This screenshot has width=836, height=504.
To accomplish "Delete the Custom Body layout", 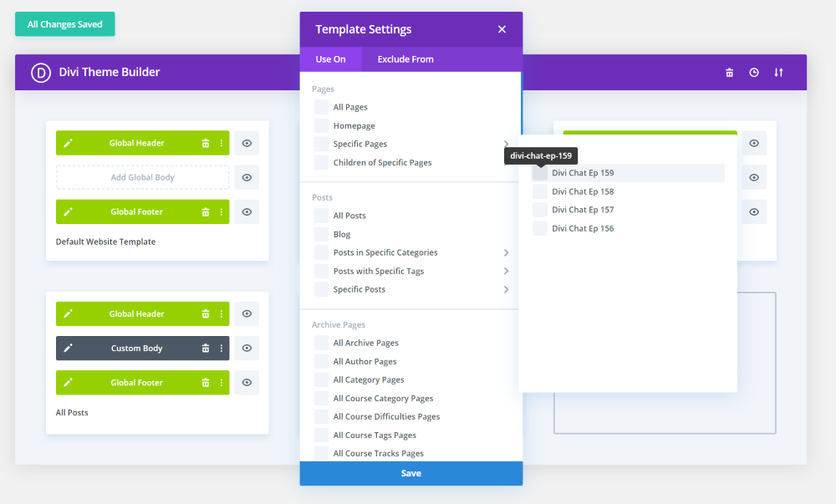I will point(206,348).
